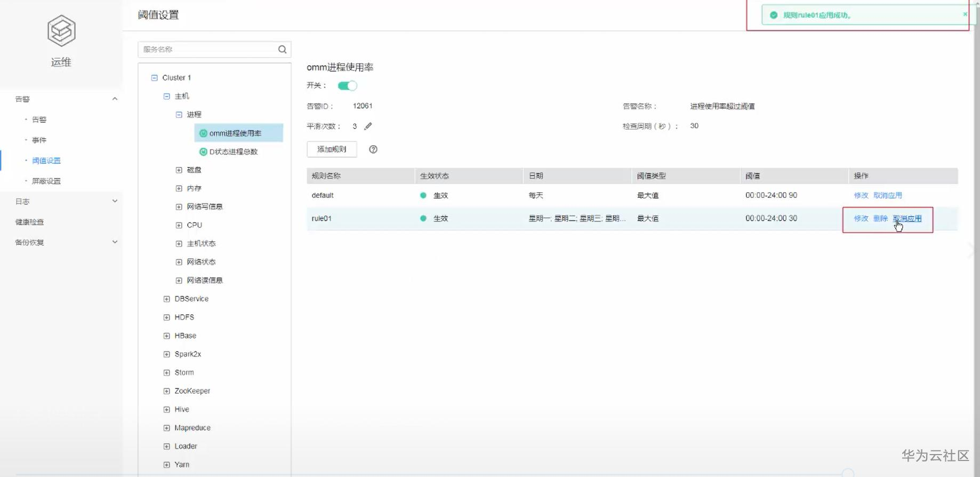Image resolution: width=980 pixels, height=477 pixels.
Task: Select the 阈值设置 submenu item
Action: 46,161
